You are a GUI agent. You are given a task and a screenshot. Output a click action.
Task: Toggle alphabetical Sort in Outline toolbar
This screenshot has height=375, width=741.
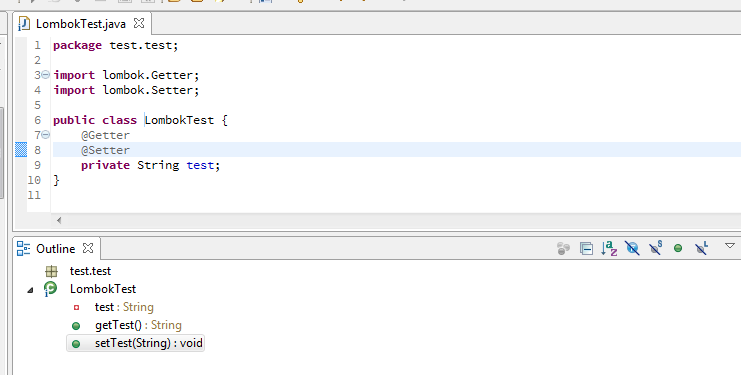[609, 248]
